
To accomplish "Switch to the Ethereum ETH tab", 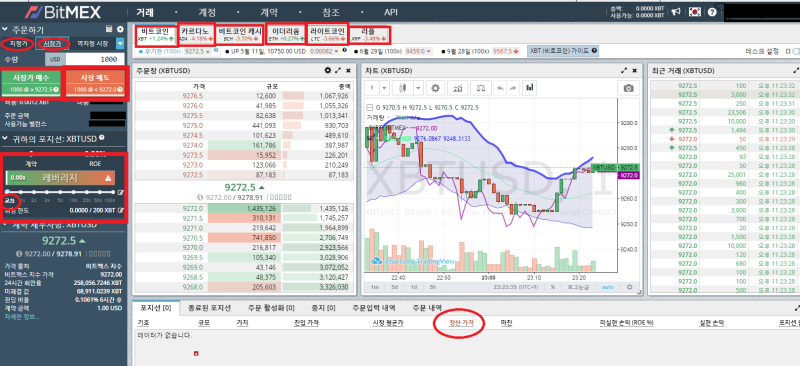I will [285, 34].
